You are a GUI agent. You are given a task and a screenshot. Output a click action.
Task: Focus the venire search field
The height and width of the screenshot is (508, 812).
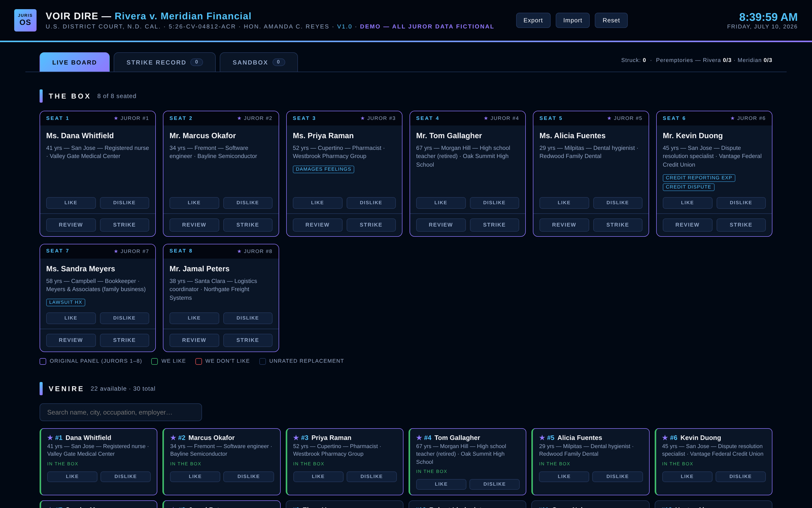[121, 412]
